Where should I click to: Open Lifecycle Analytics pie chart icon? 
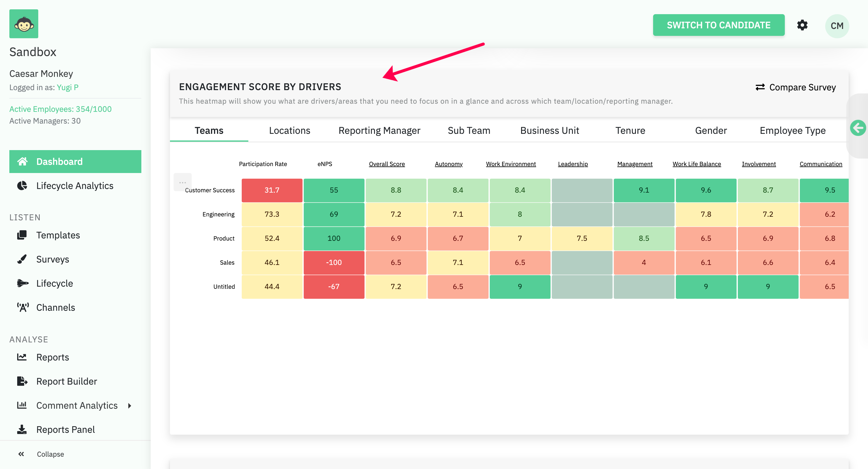22,186
